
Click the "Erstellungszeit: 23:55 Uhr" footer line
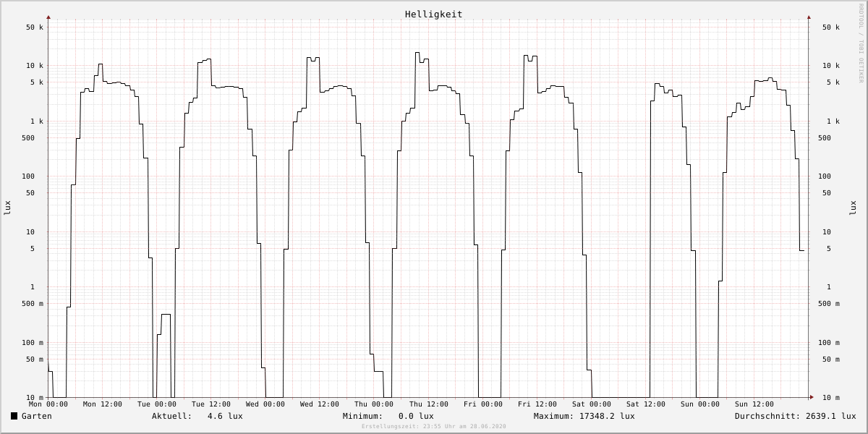tap(434, 427)
